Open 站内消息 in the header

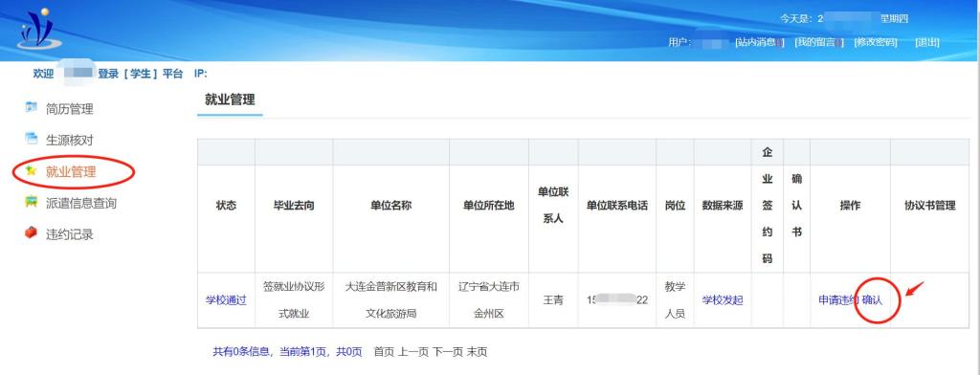click(759, 42)
